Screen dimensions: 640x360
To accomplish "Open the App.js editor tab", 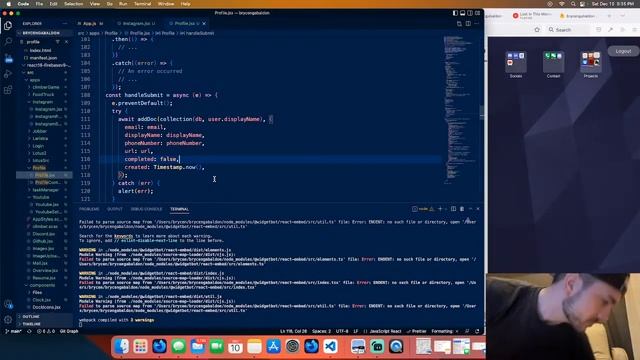I will point(90,24).
